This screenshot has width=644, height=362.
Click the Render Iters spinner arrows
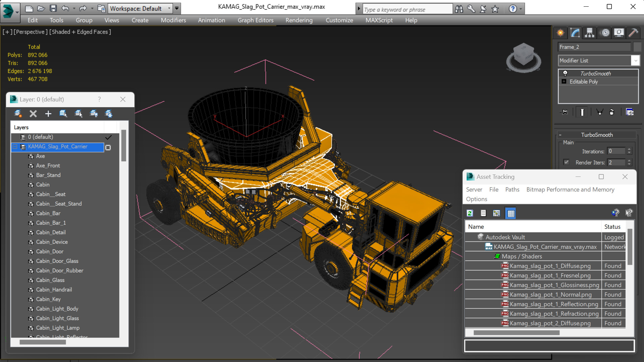coord(629,162)
